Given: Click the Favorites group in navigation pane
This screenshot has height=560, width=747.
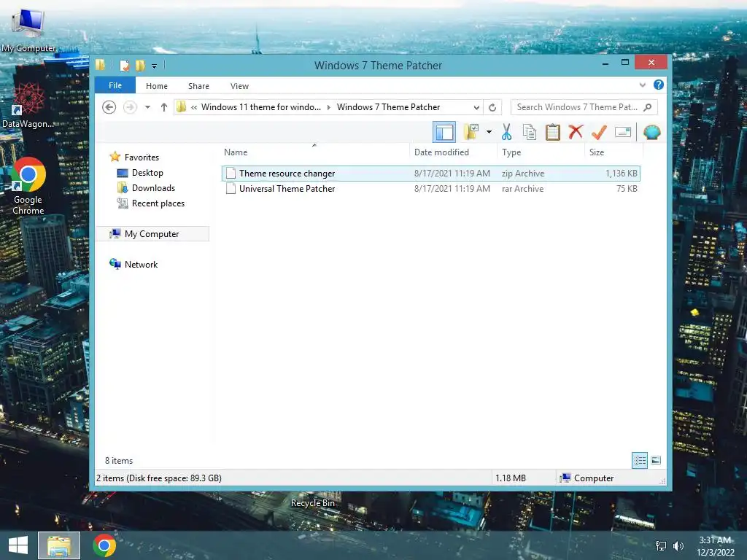Looking at the screenshot, I should click(142, 157).
